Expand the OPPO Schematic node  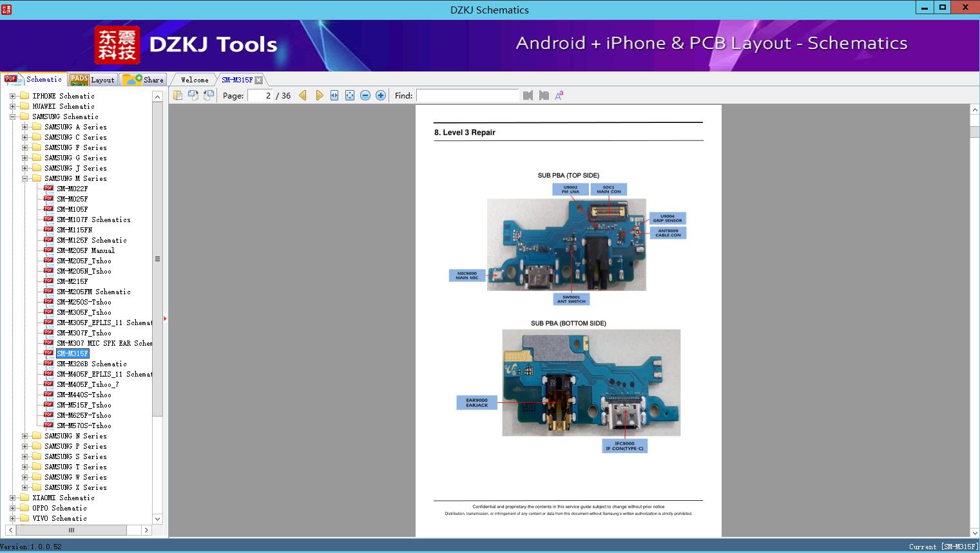pyautogui.click(x=12, y=508)
